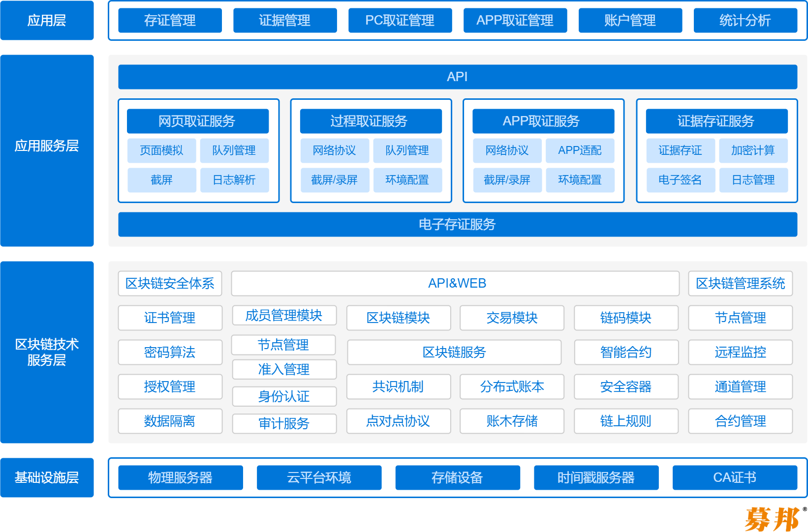Select the 成员管理模块 box
Screen dimensions: 808x532
284,316
